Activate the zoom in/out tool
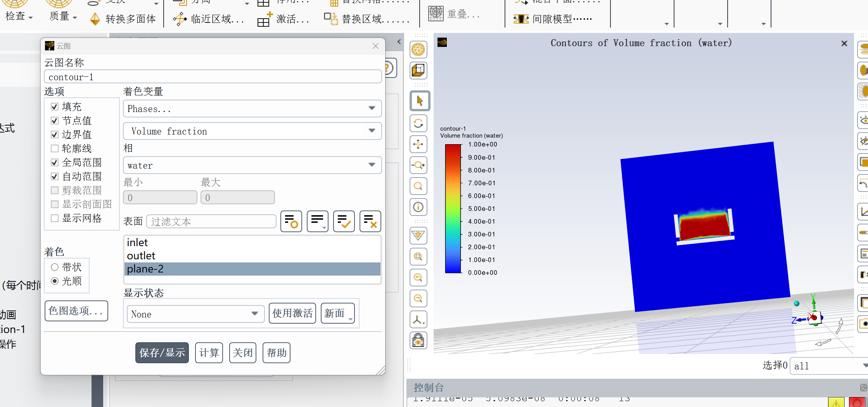The image size is (868, 407). click(x=418, y=166)
